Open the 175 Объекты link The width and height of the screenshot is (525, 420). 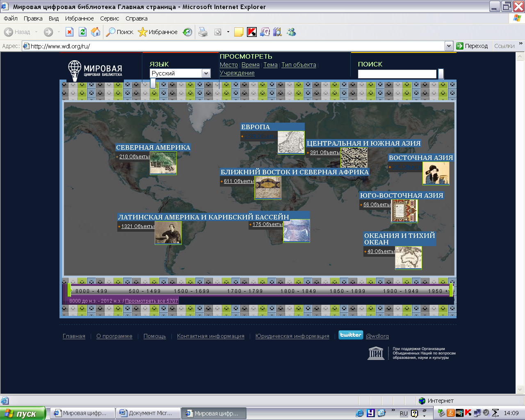(267, 224)
